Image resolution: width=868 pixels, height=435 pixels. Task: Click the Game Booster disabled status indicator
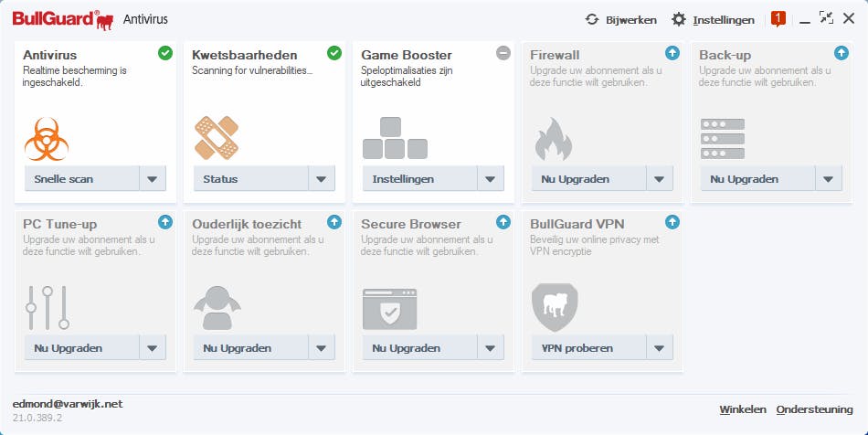coord(503,53)
